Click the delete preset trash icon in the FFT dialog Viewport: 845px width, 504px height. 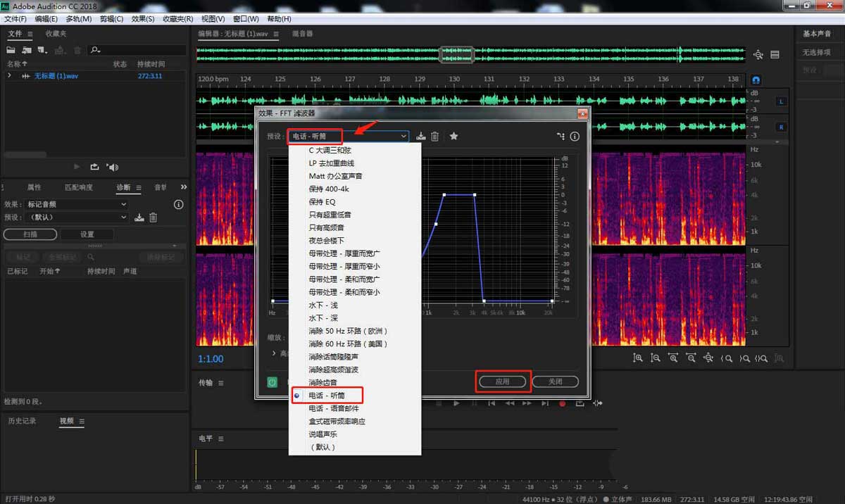(435, 137)
